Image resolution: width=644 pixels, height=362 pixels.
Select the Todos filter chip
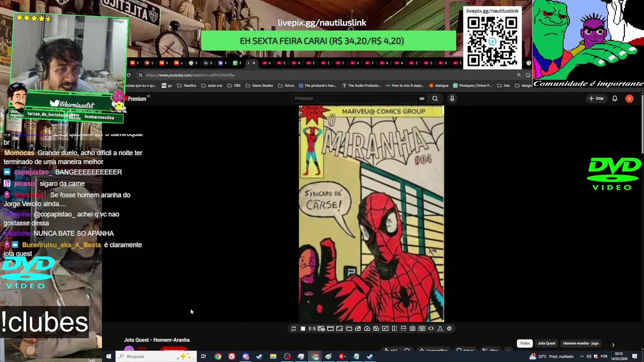pos(525,343)
